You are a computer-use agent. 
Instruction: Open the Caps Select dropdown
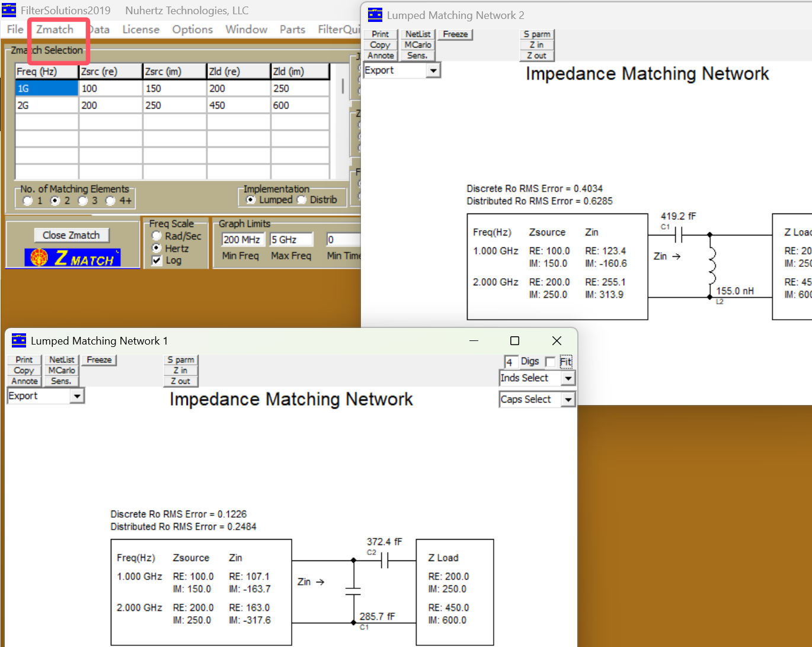pos(568,400)
